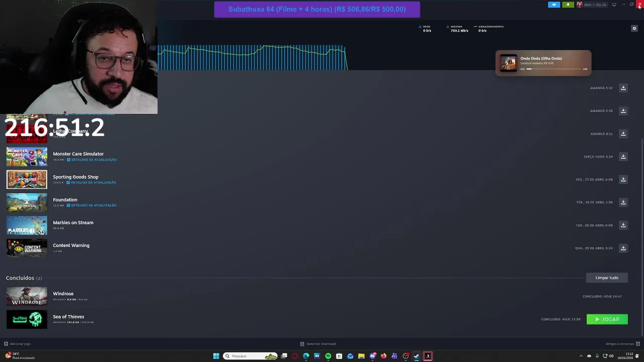Open Steam notifications bell
Viewport: 644px width, 362px height.
coord(568,5)
